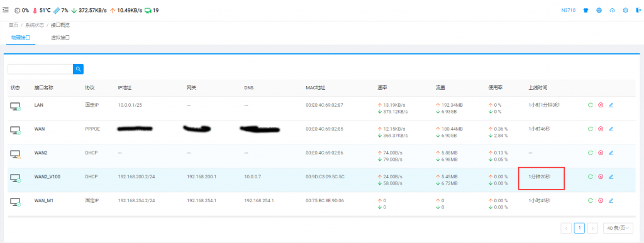Click the temperature 51℃ thermometer icon
The width and height of the screenshot is (644, 243).
(x=35, y=10)
